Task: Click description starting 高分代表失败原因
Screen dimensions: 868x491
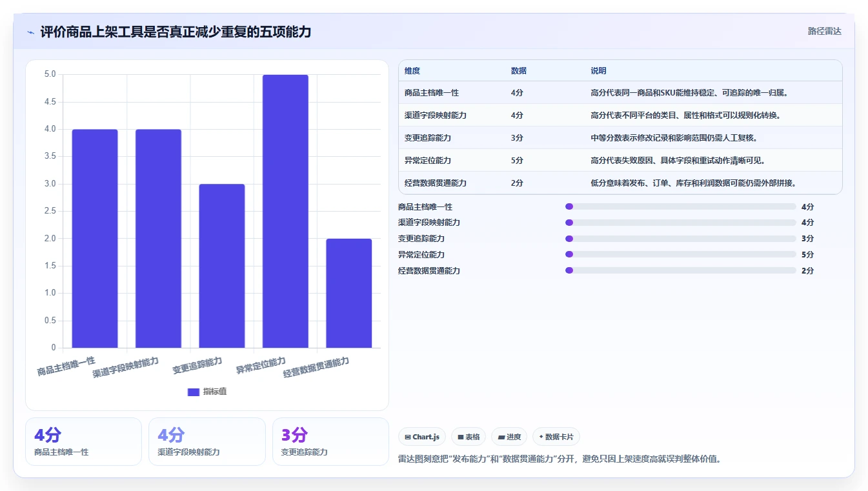Action: (678, 161)
